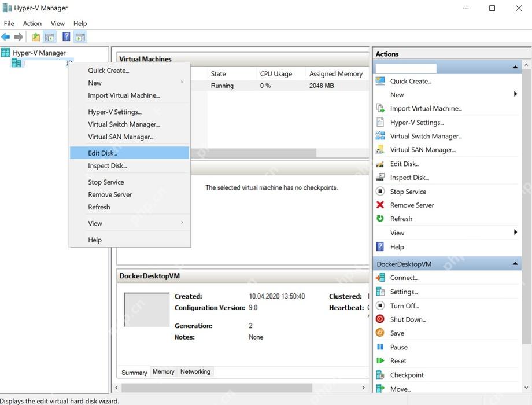Click the Show/Hide Console Tree toolbar icon
532x405 pixels.
50,36
